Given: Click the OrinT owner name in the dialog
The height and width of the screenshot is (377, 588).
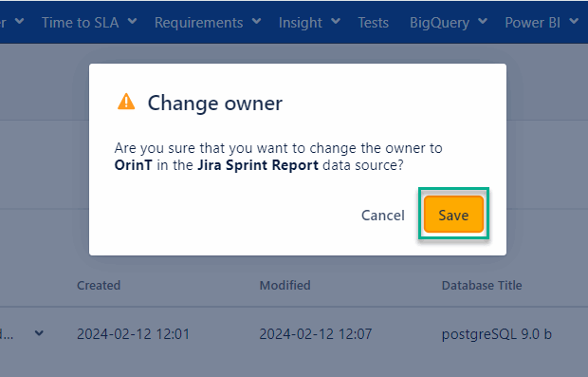Looking at the screenshot, I should click(134, 165).
